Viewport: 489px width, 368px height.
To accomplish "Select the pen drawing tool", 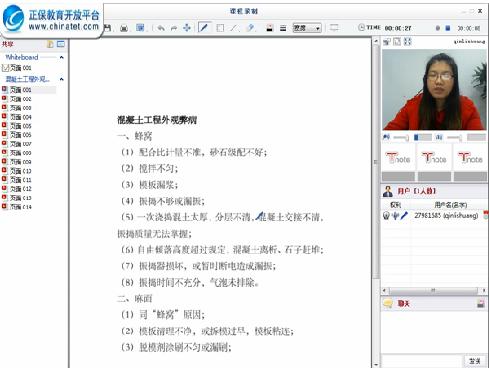I will click(204, 28).
